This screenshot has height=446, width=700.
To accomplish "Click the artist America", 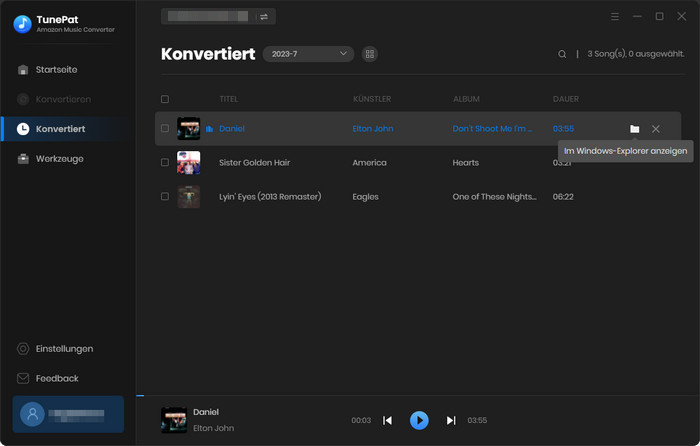I will 369,163.
